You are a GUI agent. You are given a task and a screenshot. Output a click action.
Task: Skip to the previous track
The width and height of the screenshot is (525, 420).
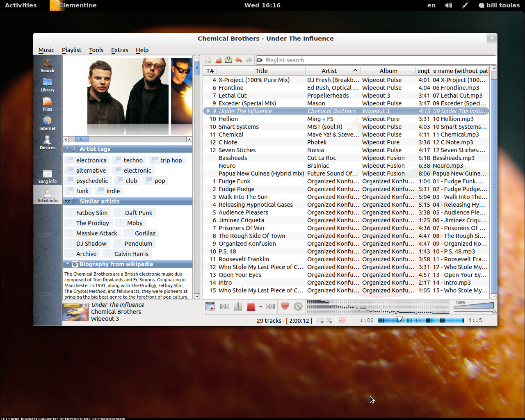pos(225,306)
